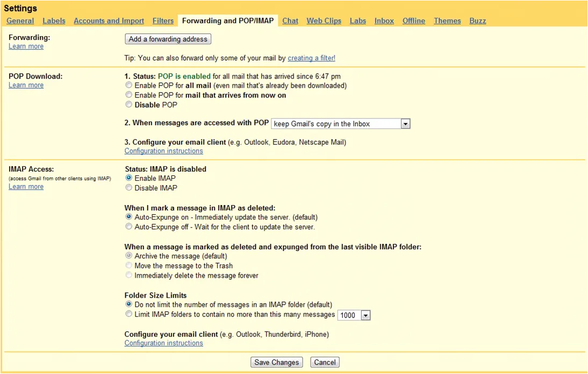Image resolution: width=588 pixels, height=374 pixels.
Task: Open the Filters tab
Action: [163, 20]
